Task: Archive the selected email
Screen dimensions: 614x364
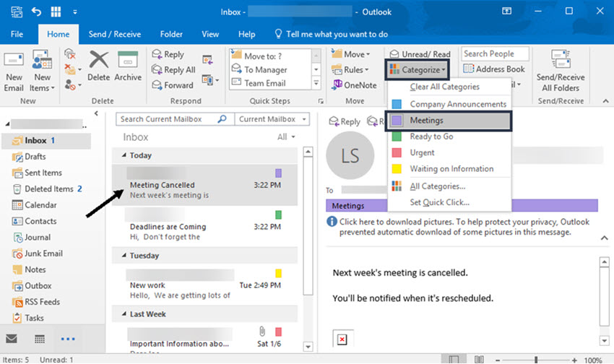Action: (128, 66)
